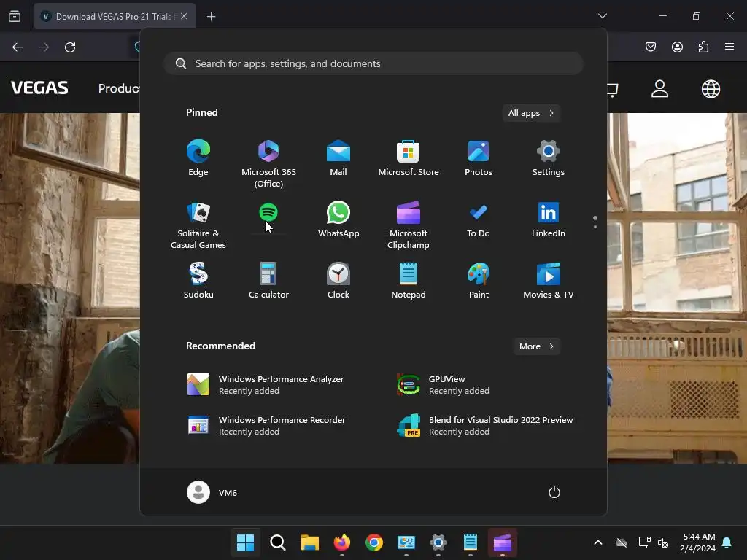Click the Start menu search field

(373, 63)
